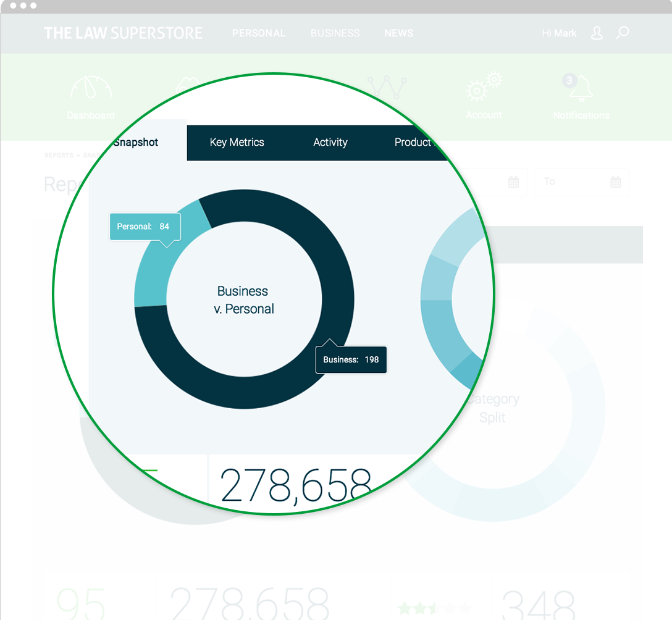The width and height of the screenshot is (672, 620).
Task: Click the line graph icon in green bar
Action: point(387,88)
